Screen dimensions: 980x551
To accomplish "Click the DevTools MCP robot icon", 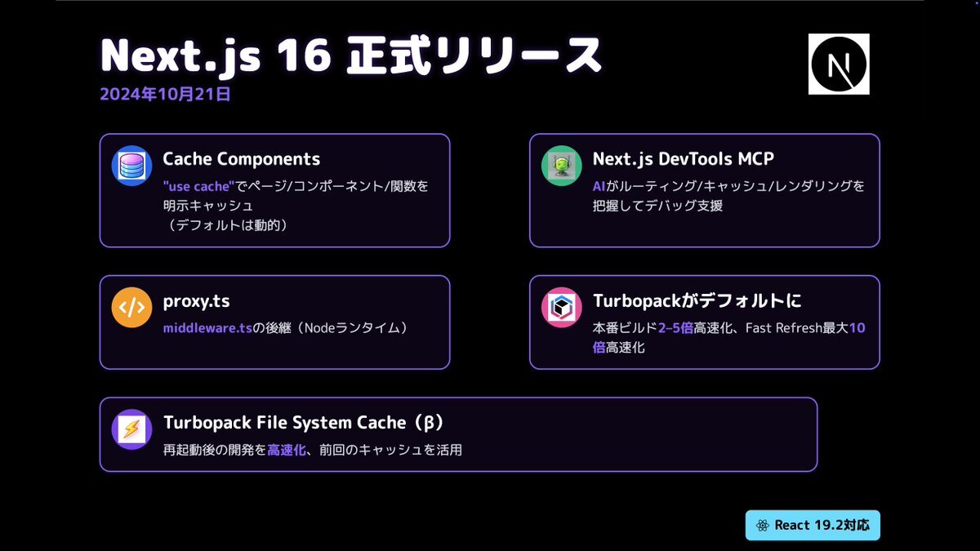I will (562, 166).
